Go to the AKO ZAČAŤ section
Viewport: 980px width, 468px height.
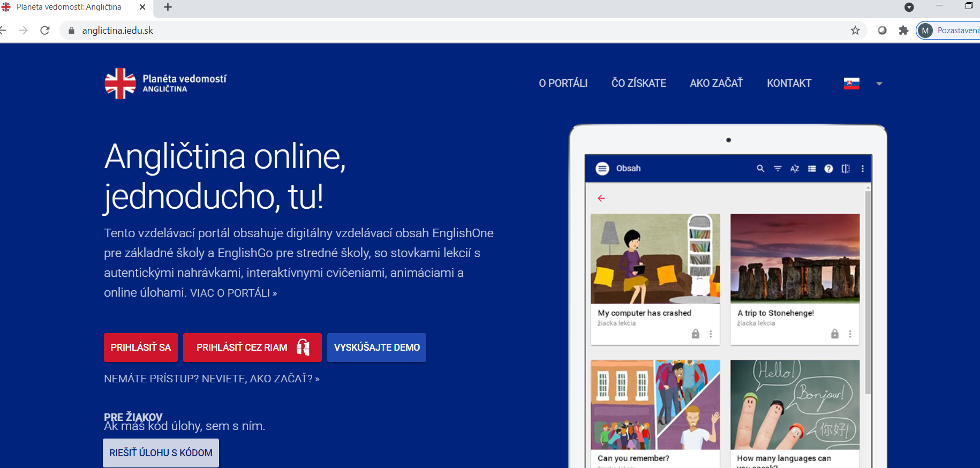pyautogui.click(x=716, y=83)
